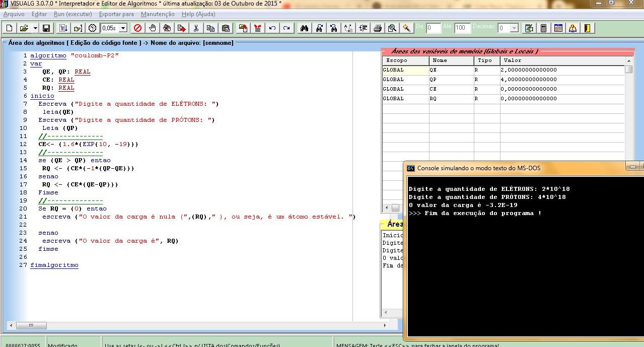644x347 pixels.
Task: Open the Decimais dropdown
Action: pos(514,28)
